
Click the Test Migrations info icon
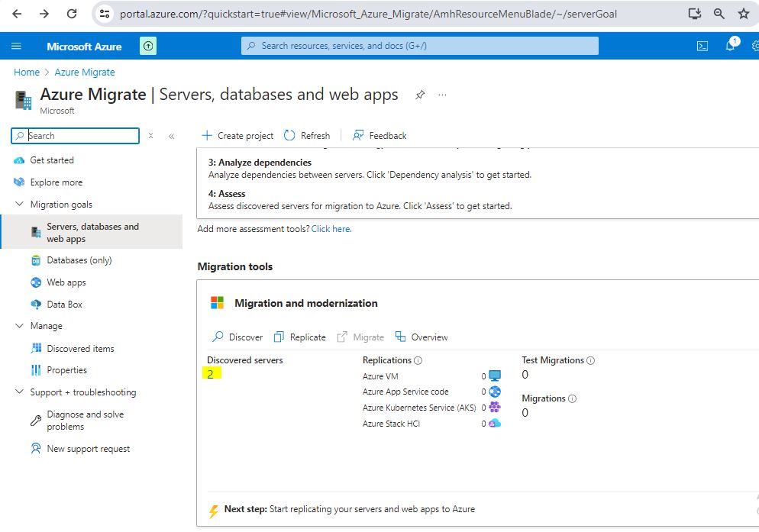pyautogui.click(x=591, y=360)
